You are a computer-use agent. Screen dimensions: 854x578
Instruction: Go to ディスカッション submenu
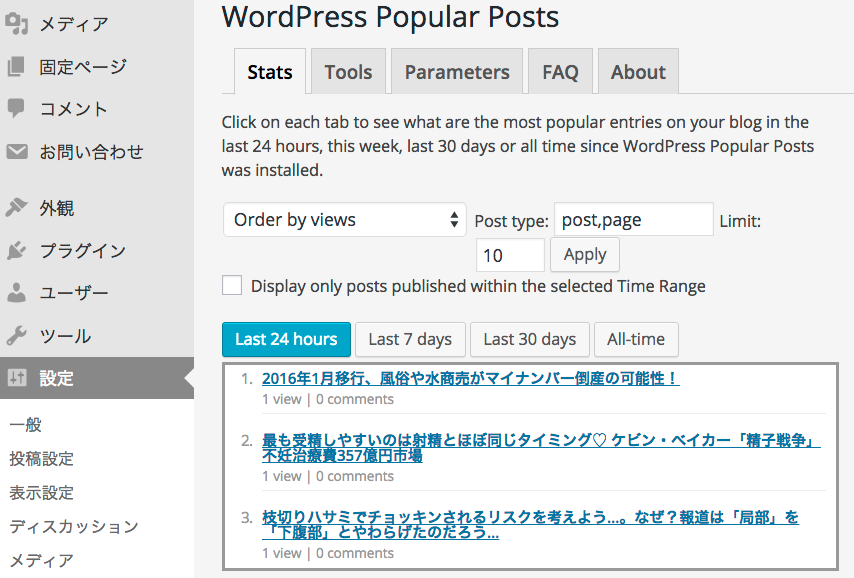coord(74,526)
